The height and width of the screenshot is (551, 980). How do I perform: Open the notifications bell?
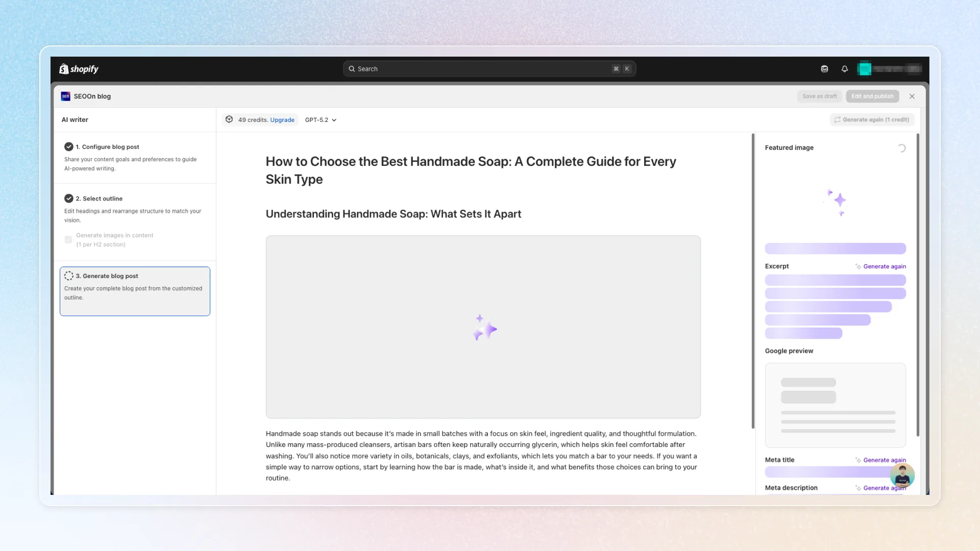tap(845, 69)
